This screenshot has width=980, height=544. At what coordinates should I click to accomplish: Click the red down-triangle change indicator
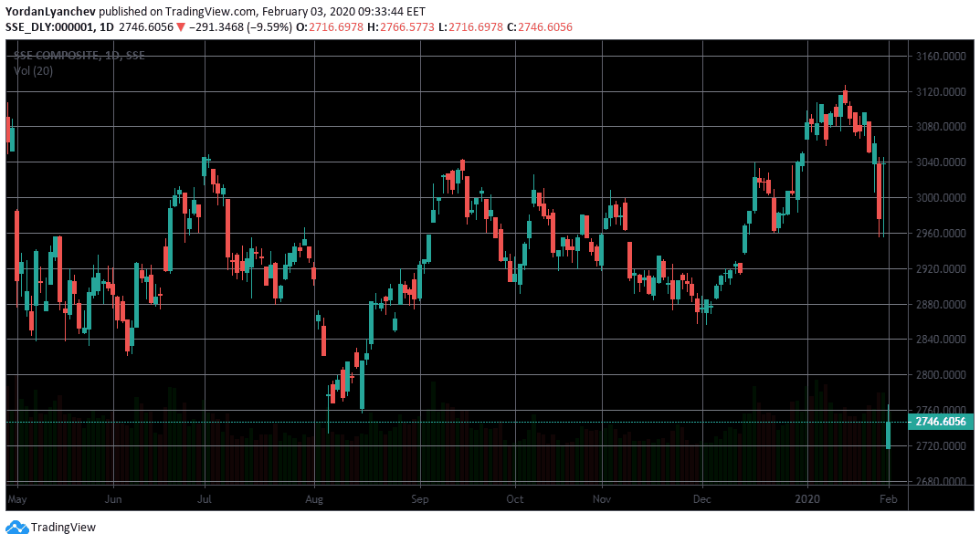(x=181, y=26)
